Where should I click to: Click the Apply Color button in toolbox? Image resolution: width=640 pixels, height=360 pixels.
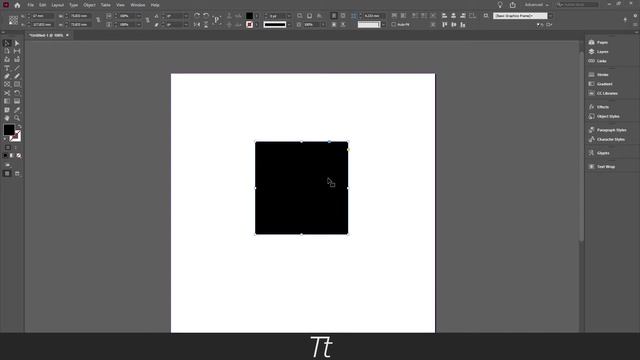pyautogui.click(x=5, y=156)
